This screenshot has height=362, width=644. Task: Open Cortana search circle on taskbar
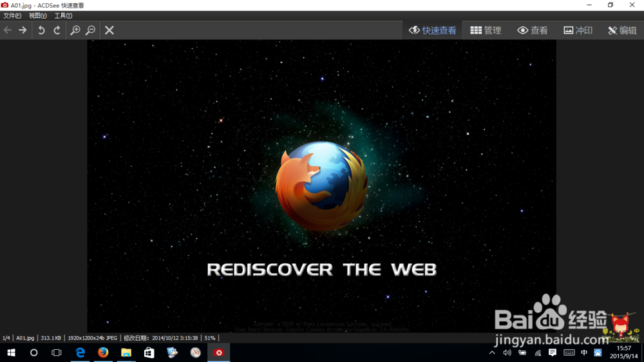pos(33,352)
